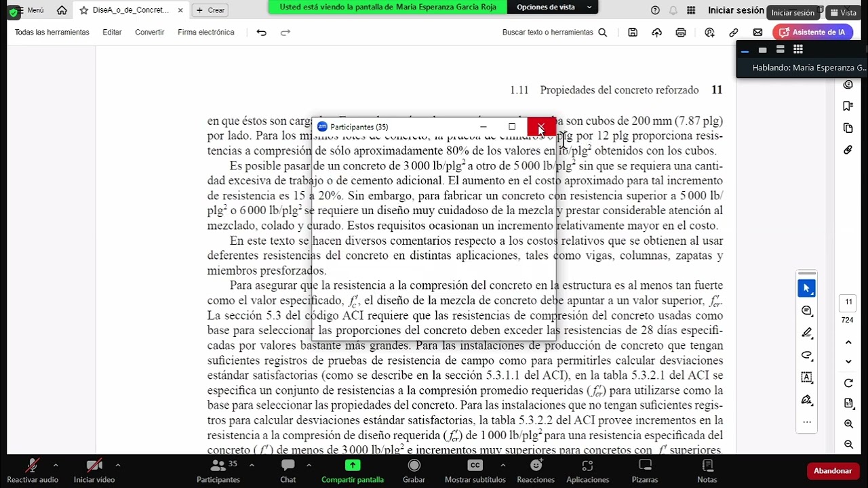Toggle Mostrar subtítulos CC button
This screenshot has width=868, height=488.
click(x=475, y=471)
